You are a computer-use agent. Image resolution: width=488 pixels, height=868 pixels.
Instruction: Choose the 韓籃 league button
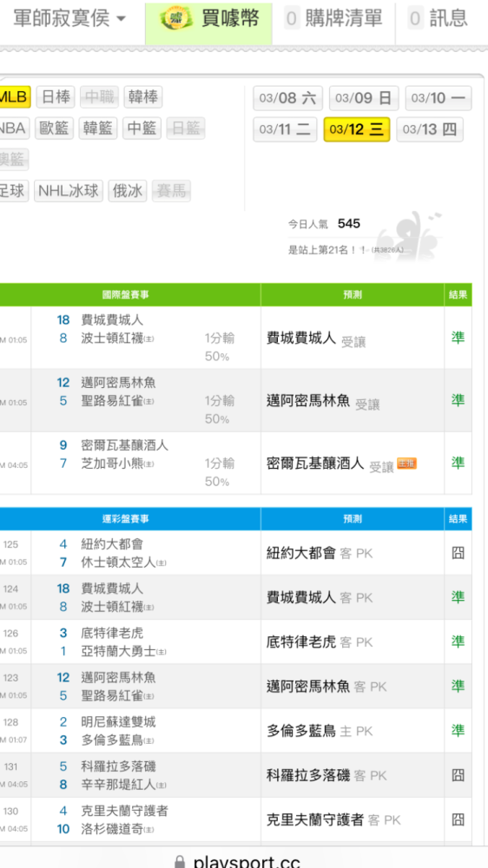98,128
